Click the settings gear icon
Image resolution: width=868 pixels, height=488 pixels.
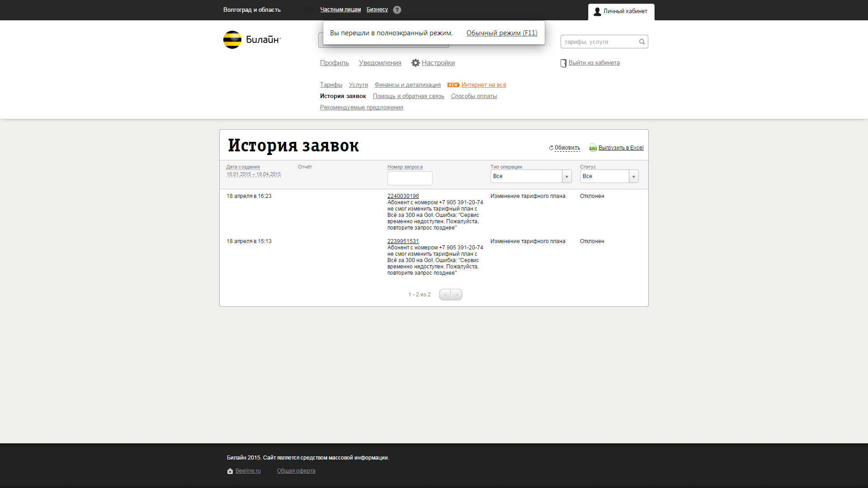[x=415, y=63]
